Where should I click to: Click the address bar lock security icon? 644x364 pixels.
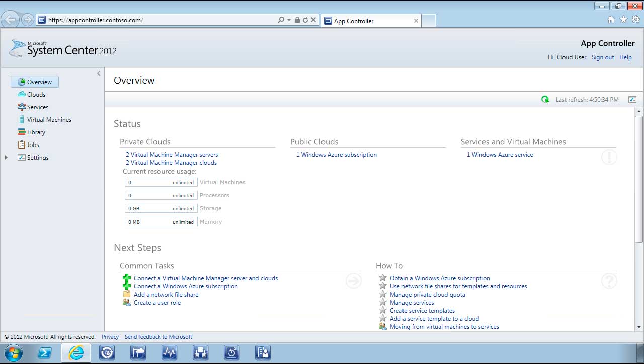(297, 20)
